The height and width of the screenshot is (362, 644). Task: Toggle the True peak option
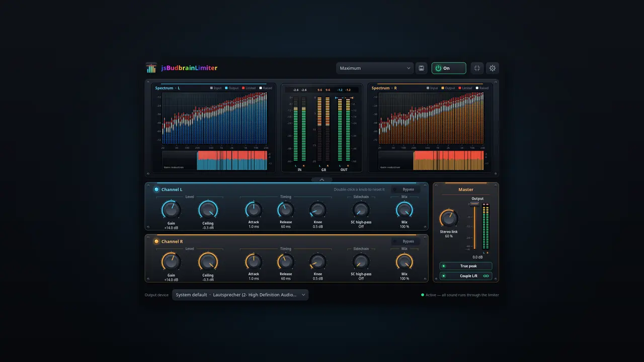coord(466,266)
